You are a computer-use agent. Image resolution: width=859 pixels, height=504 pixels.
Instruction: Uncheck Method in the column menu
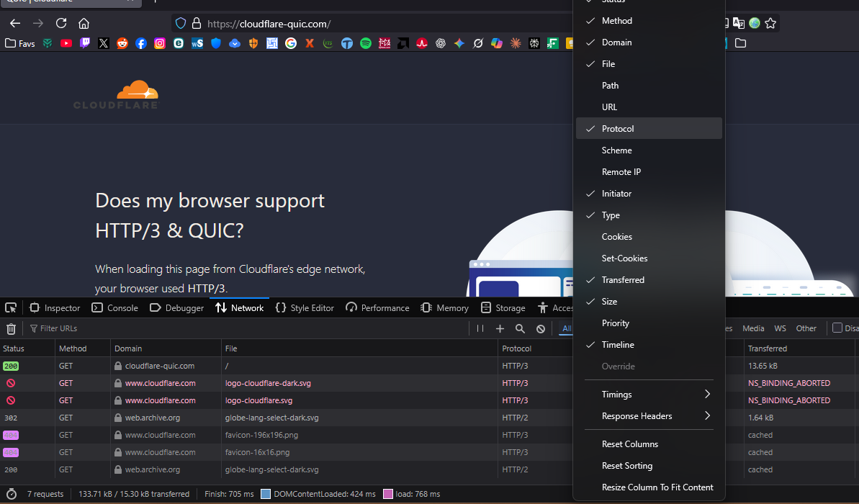(x=649, y=21)
